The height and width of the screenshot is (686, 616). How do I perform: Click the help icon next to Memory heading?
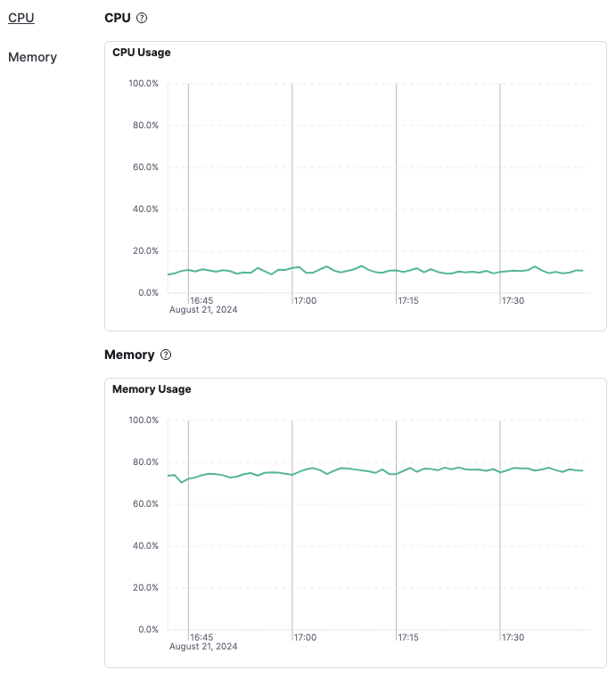pos(166,355)
